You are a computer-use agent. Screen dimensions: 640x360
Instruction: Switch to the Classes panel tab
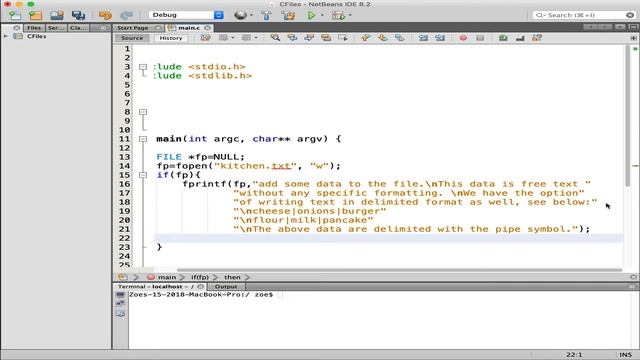point(78,28)
